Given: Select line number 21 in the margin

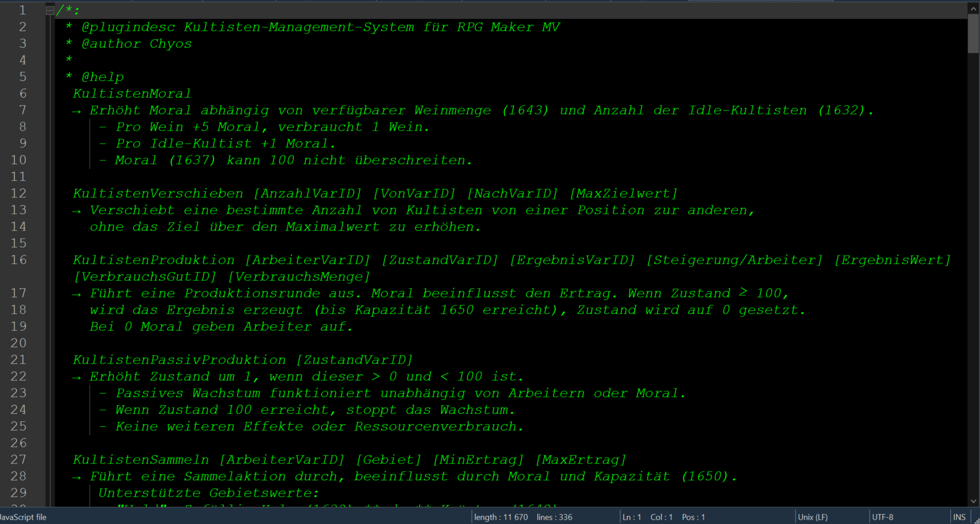Looking at the screenshot, I should pos(18,359).
